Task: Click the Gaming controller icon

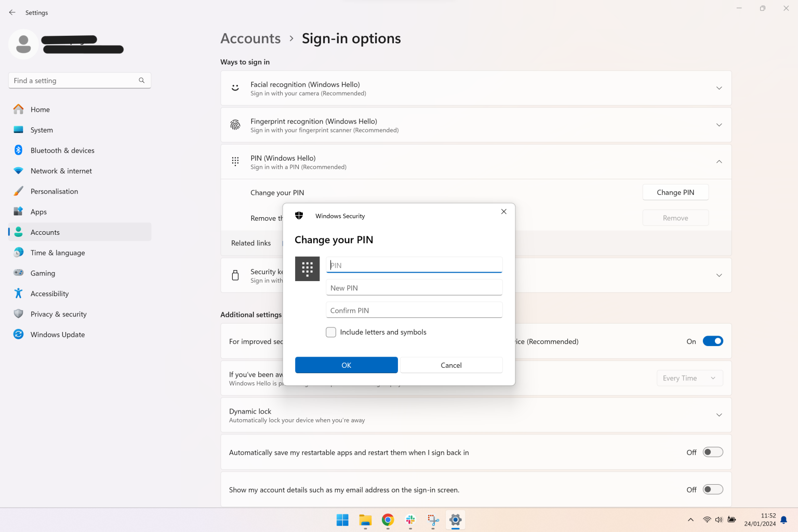Action: click(x=19, y=273)
